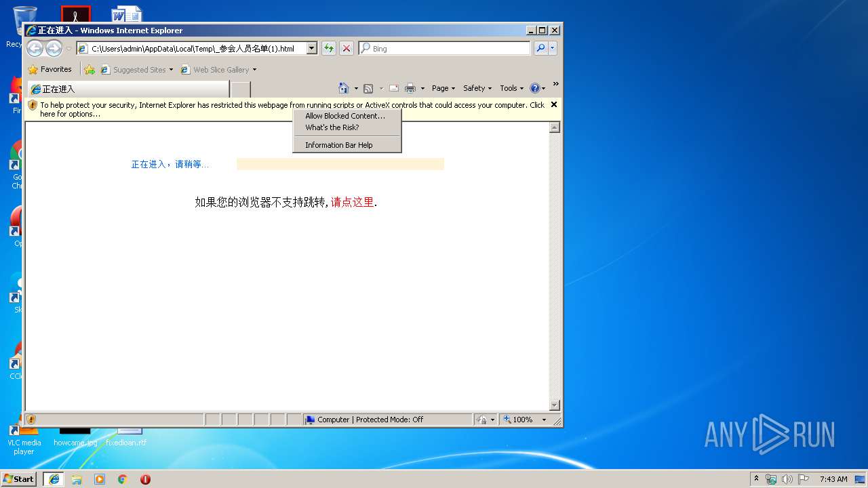Click the beige loading progress bar

pos(340,164)
